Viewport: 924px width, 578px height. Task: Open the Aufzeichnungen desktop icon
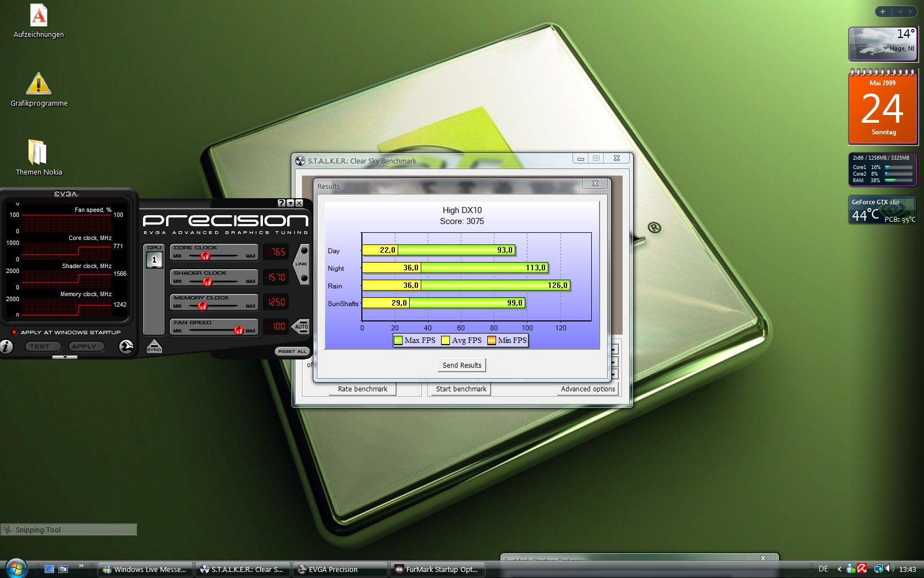point(38,21)
